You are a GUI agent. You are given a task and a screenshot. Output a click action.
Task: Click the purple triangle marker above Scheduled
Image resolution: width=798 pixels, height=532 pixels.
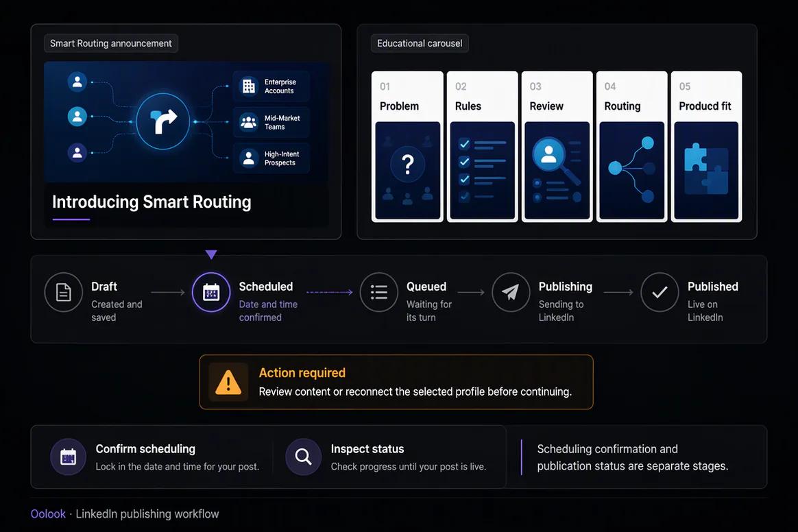[211, 254]
